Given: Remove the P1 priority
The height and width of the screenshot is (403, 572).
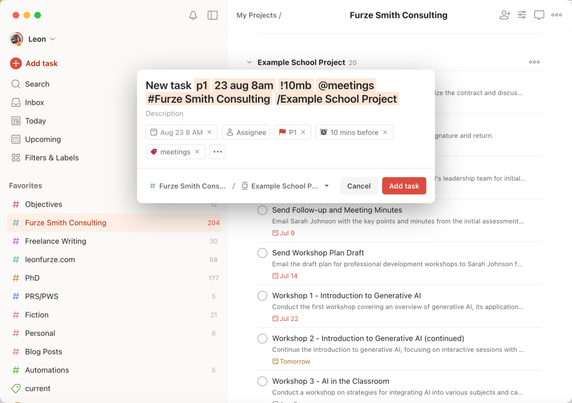Looking at the screenshot, I should 303,132.
